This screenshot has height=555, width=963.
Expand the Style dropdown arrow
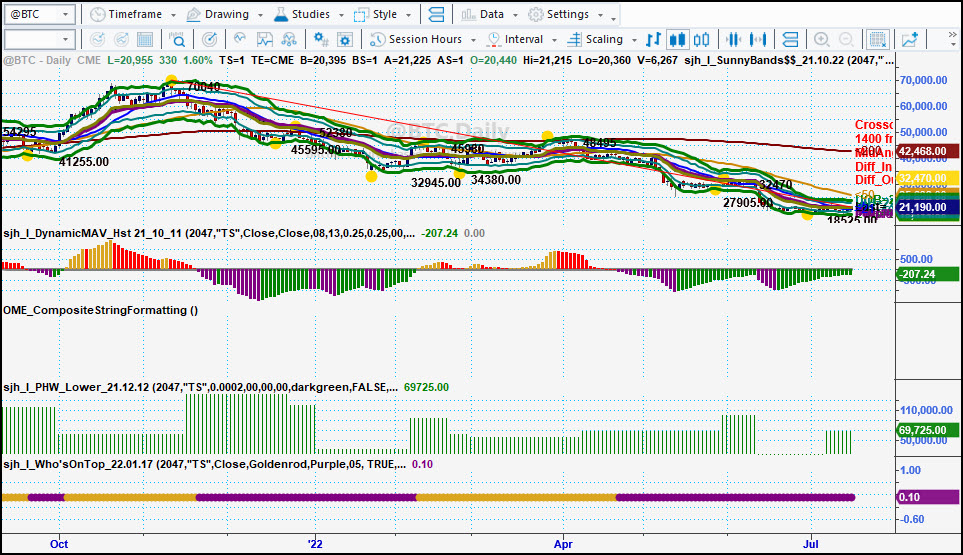point(408,15)
